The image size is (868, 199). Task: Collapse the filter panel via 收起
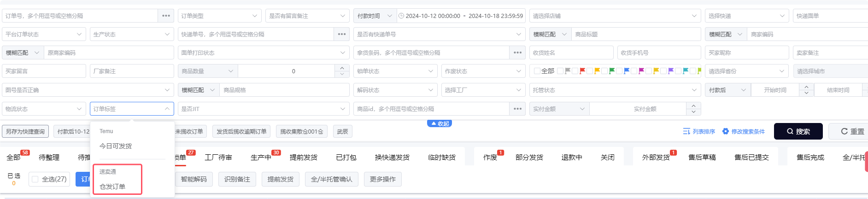[440, 123]
